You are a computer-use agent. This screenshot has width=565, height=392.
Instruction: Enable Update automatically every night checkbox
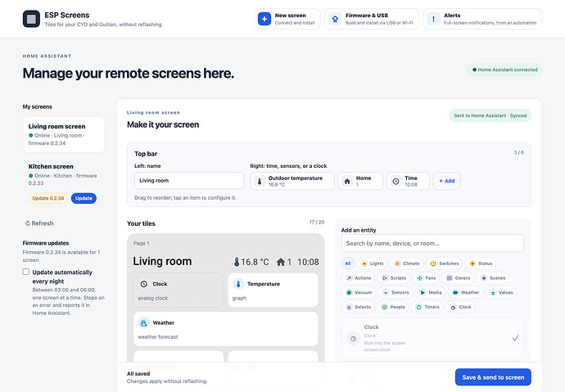[26, 272]
